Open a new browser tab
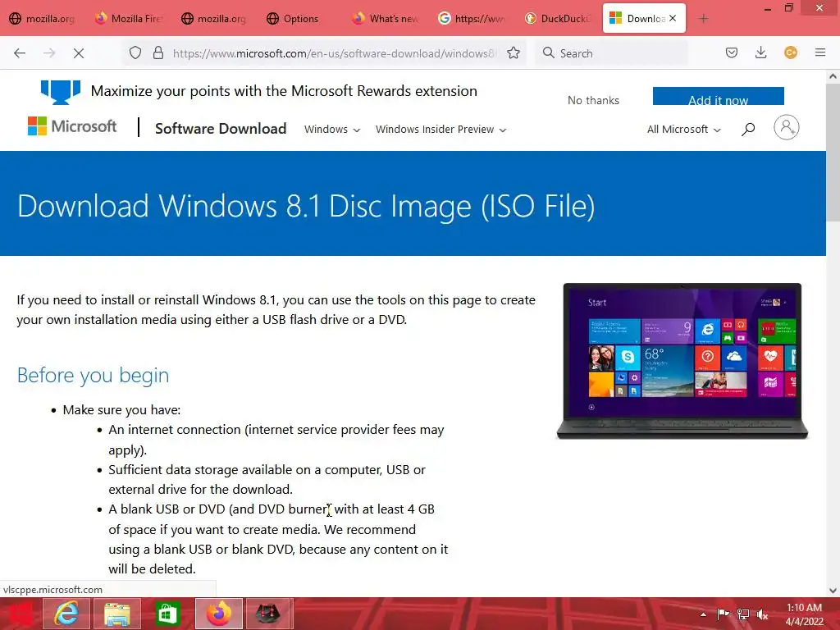Viewport: 840px width, 630px height. coord(703,19)
